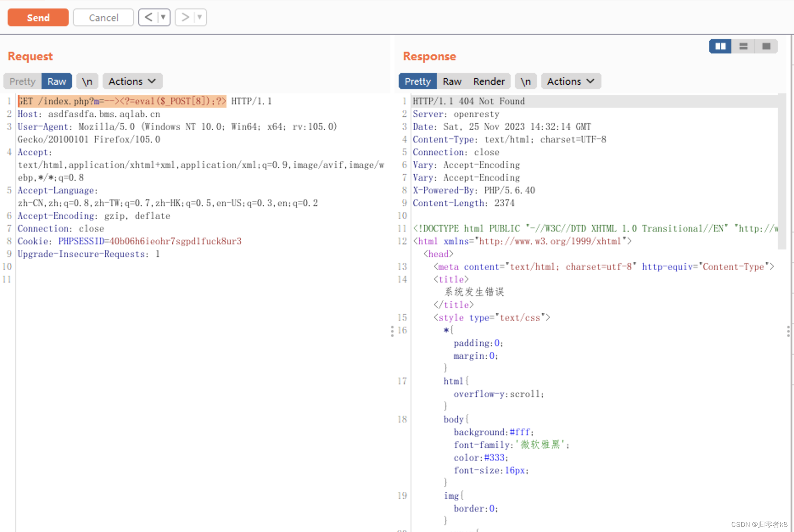Toggle \n character display in Request panel
This screenshot has width=794, height=532.
pyautogui.click(x=87, y=81)
